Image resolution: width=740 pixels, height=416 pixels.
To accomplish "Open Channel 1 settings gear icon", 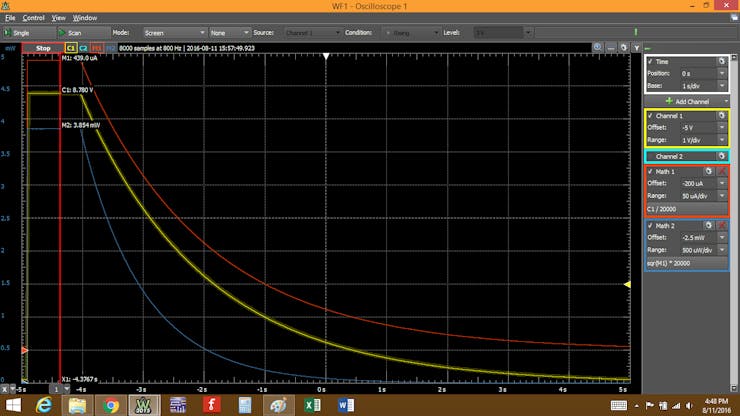I will [x=722, y=116].
